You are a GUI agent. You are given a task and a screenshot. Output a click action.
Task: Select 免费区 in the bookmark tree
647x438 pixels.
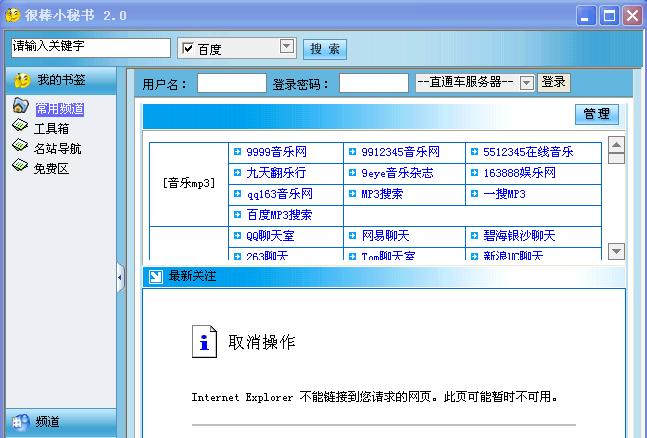pyautogui.click(x=51, y=168)
